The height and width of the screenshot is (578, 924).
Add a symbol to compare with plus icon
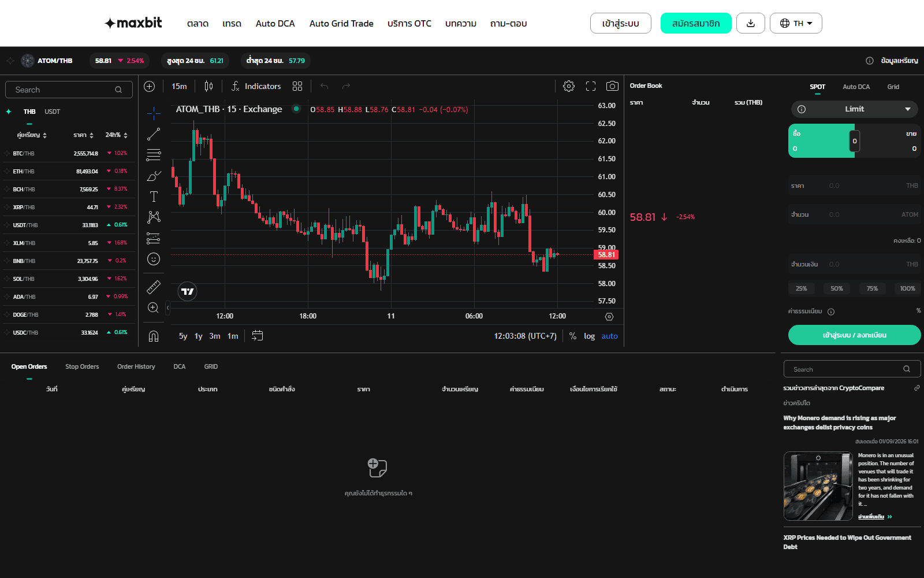pyautogui.click(x=150, y=86)
